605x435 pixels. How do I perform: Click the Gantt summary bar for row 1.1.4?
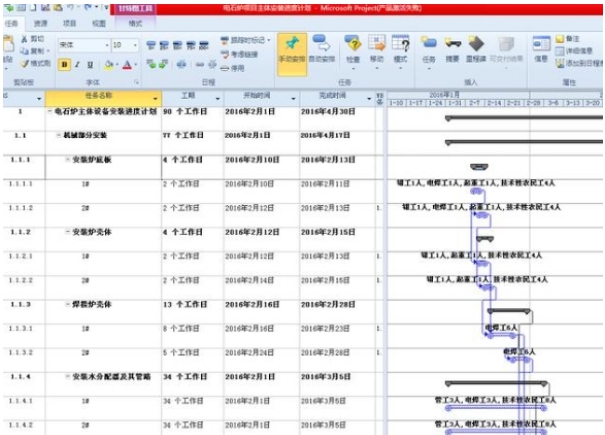point(496,383)
